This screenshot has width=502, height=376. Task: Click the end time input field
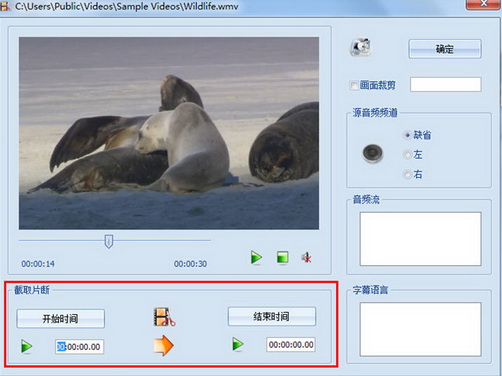(x=291, y=345)
